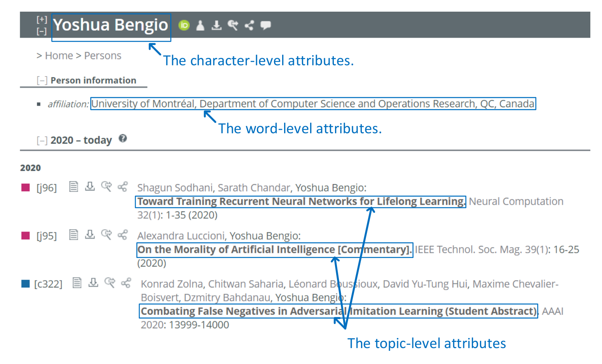Screen dimensions: 602x364
Task: Select the Yoshua Bengio page title
Action: click(x=111, y=25)
